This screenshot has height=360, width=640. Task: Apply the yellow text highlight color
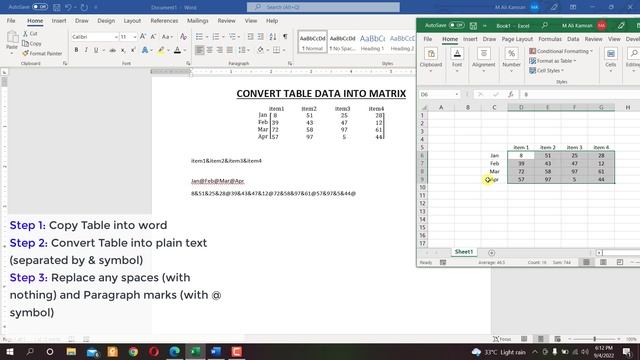(x=161, y=50)
